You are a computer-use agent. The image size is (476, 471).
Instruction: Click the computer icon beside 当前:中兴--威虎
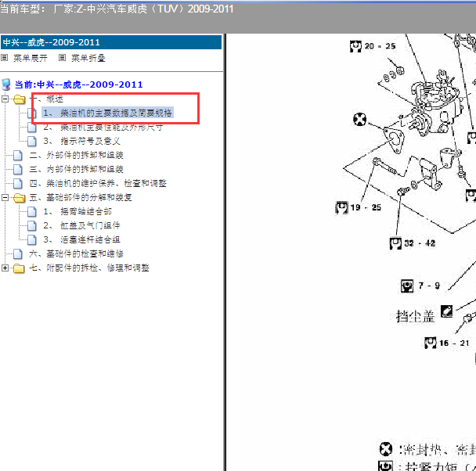pyautogui.click(x=6, y=84)
